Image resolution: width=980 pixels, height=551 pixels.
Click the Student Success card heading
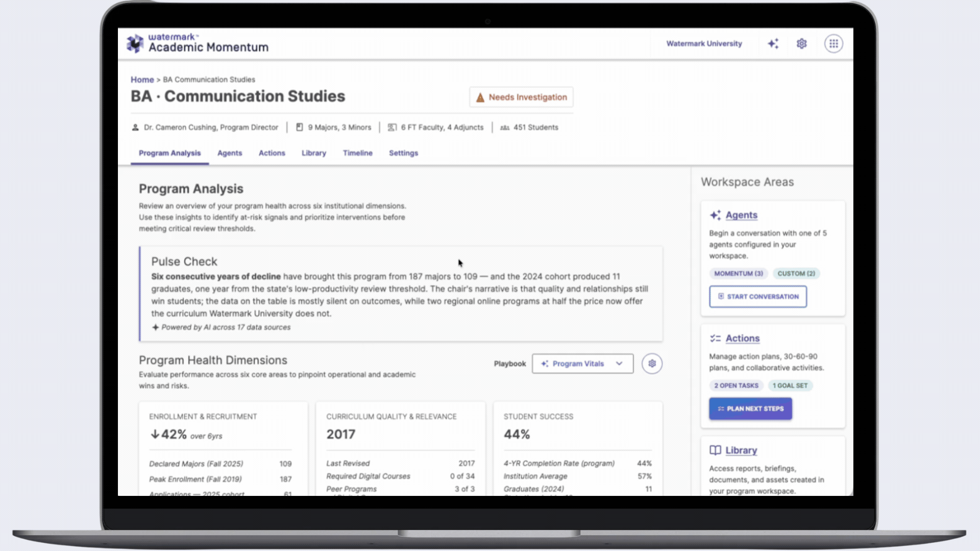click(538, 417)
